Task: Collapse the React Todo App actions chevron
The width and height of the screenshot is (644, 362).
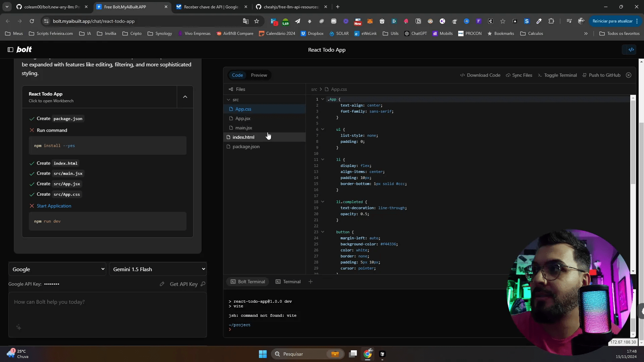Action: tap(185, 97)
